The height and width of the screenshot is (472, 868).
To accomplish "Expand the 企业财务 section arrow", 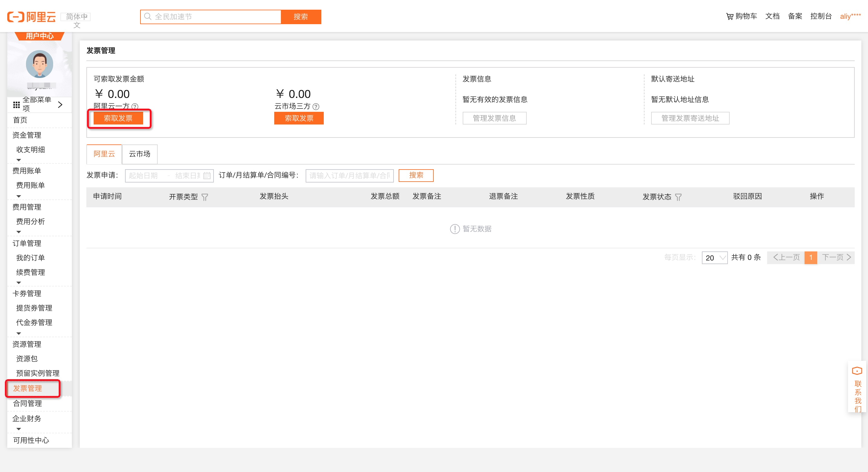I will 19,429.
